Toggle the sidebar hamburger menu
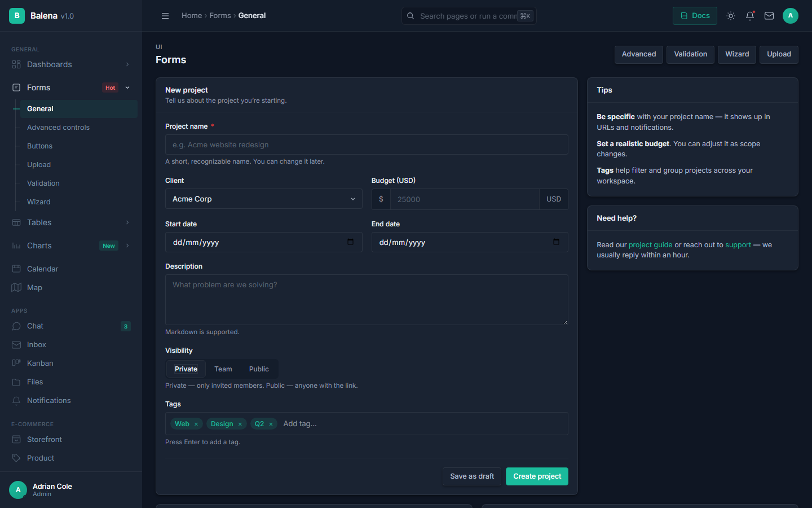 (165, 16)
